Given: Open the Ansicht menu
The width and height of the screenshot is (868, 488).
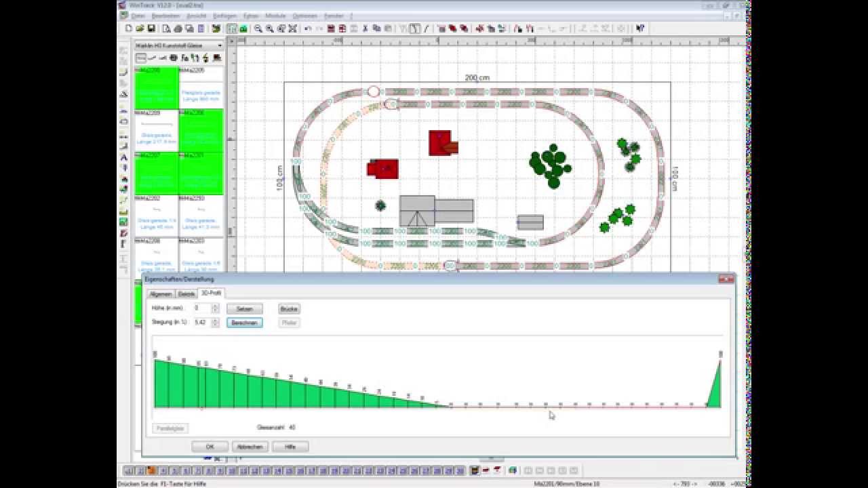Looking at the screenshot, I should [197, 15].
